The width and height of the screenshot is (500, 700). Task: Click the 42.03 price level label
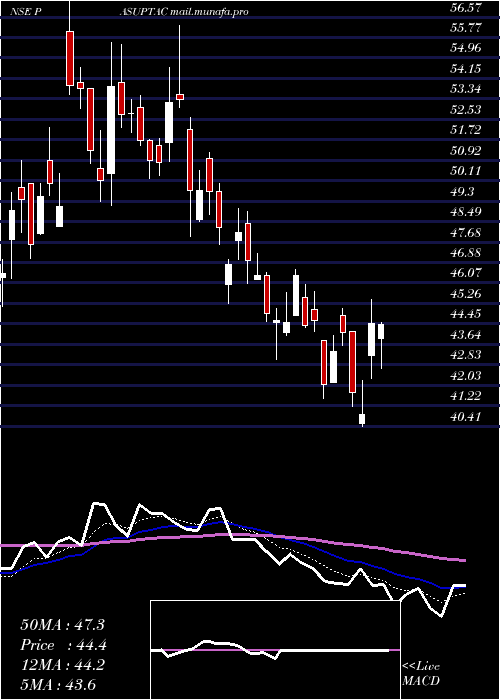point(467,376)
